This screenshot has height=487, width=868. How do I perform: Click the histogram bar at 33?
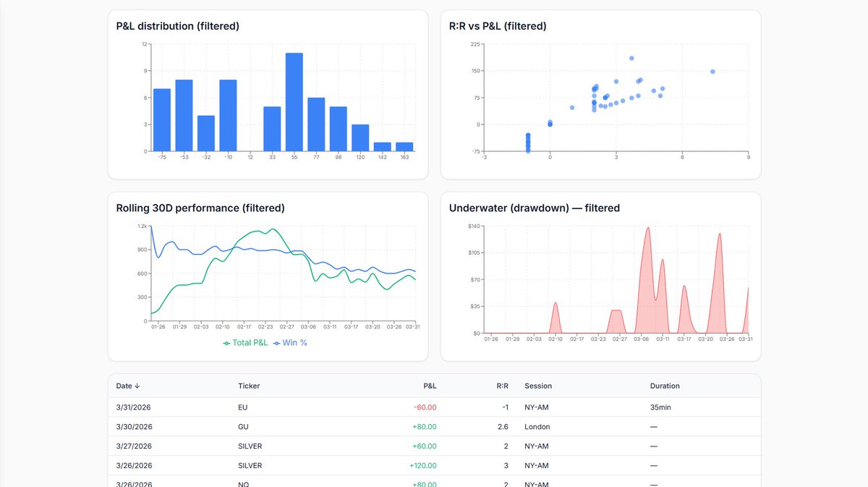click(x=272, y=129)
